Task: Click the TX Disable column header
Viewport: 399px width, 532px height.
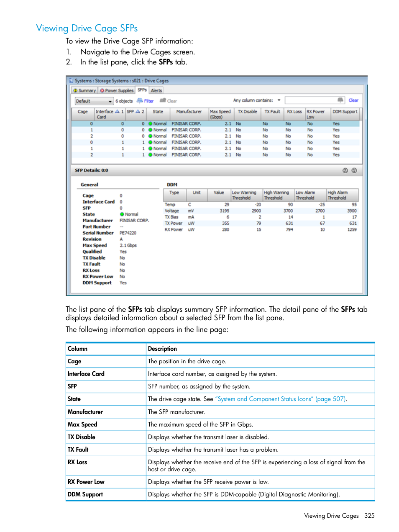Action: coord(247,114)
